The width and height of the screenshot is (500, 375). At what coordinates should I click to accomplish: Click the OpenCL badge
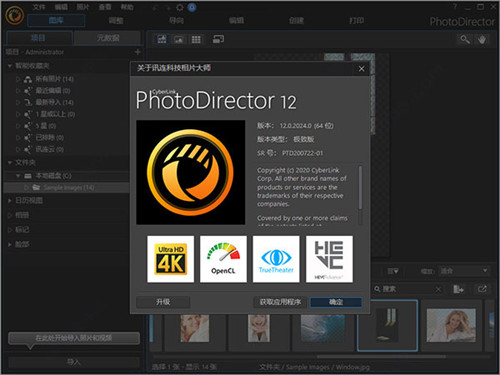223,259
